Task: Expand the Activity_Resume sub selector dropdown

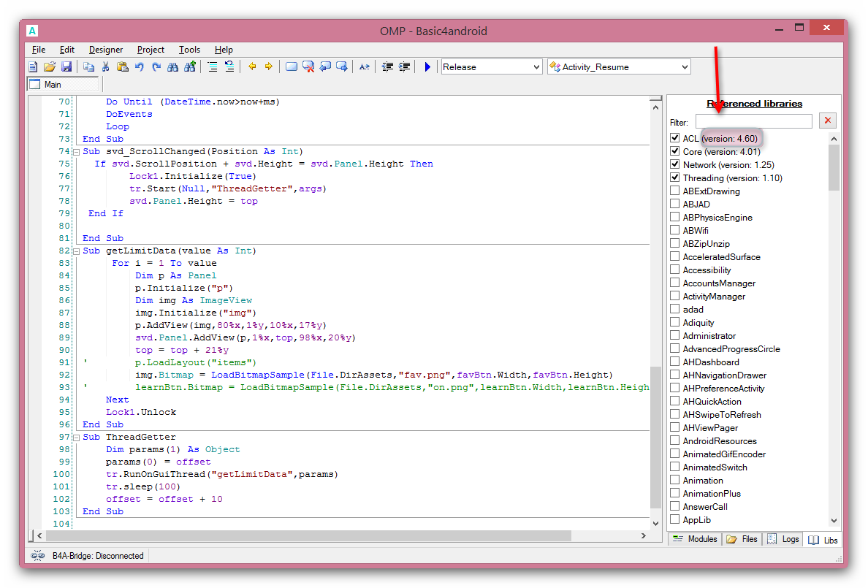Action: pyautogui.click(x=684, y=66)
